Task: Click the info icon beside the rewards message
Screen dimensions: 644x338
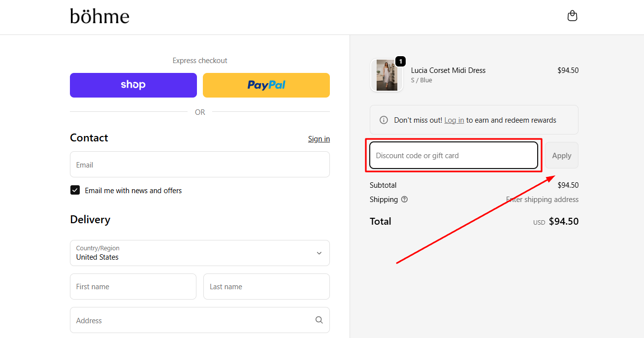Action: click(x=384, y=119)
